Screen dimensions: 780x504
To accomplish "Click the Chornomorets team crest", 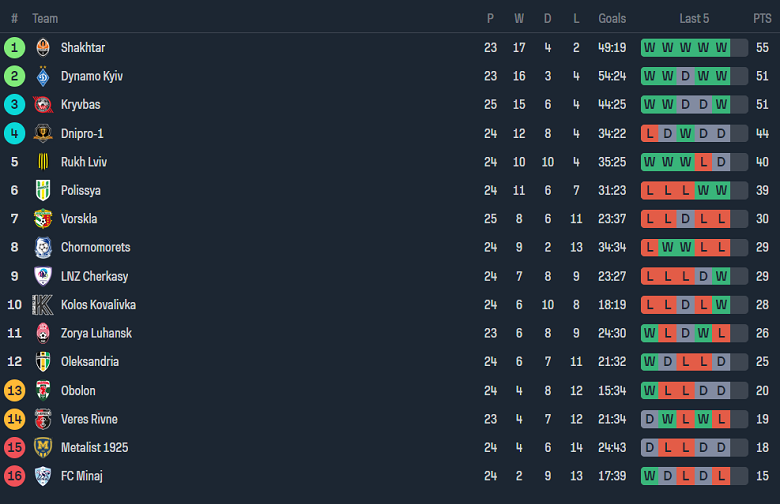I will point(43,247).
